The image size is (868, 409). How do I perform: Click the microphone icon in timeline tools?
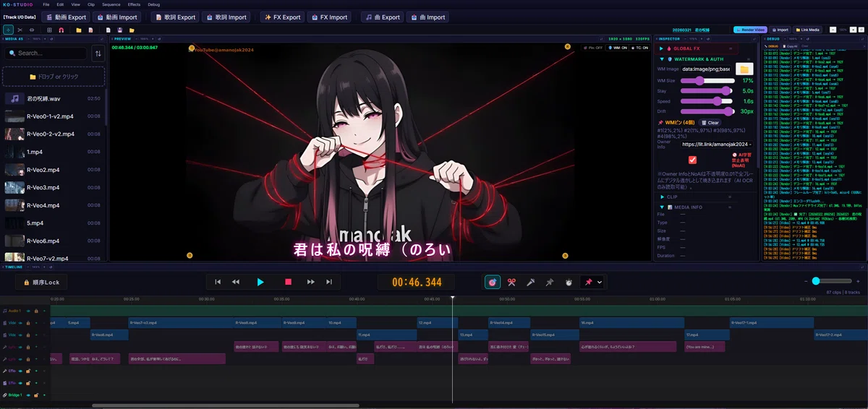click(530, 282)
